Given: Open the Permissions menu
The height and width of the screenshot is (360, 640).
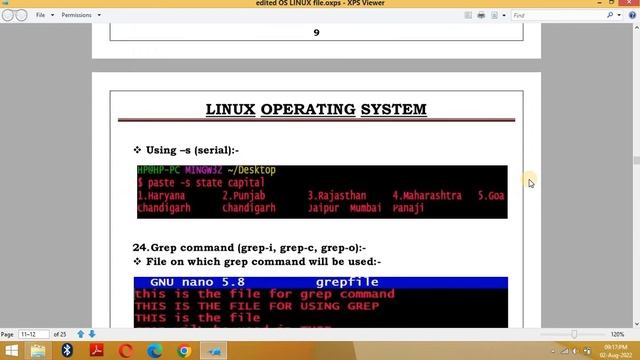Looking at the screenshot, I should click(x=76, y=15).
